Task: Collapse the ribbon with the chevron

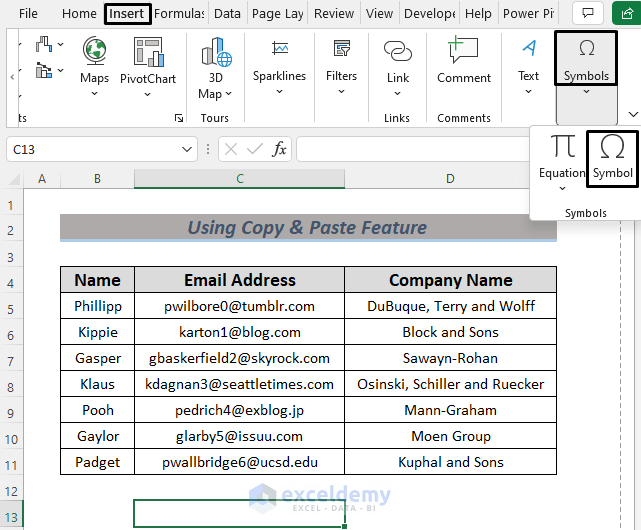Action: pyautogui.click(x=633, y=114)
